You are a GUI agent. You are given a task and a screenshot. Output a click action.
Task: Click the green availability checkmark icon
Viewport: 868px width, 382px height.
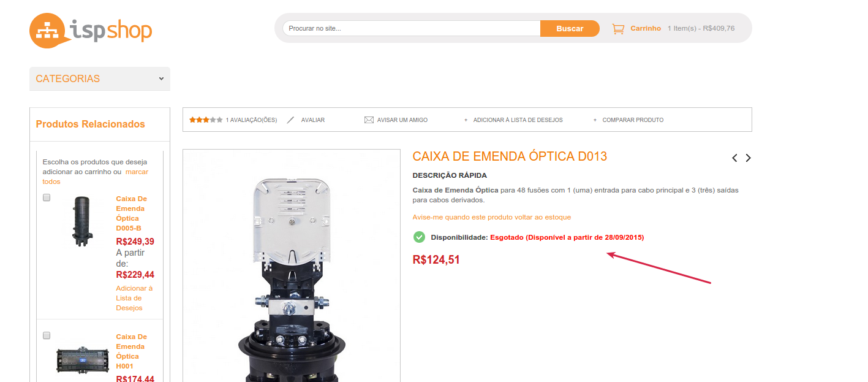point(419,237)
